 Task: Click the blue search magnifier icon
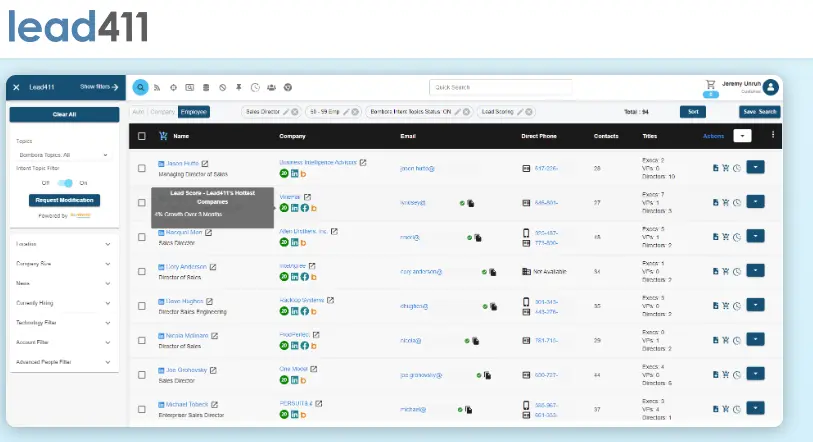click(x=141, y=88)
